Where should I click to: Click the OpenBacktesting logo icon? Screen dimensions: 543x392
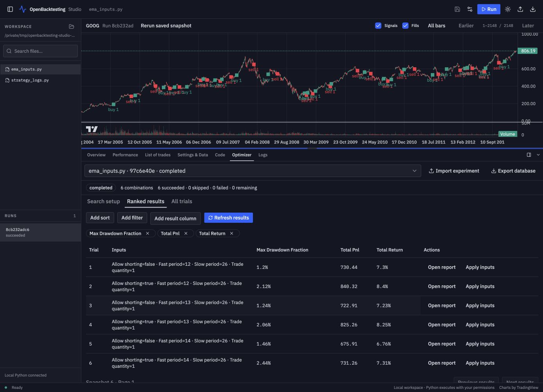(23, 9)
